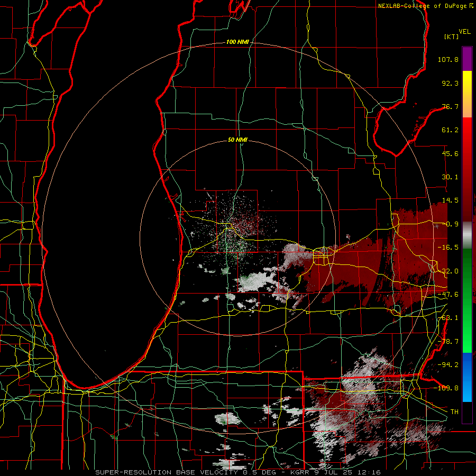Click the blue segment of color bar
Viewport: 476px width, 476px height.
[467, 377]
